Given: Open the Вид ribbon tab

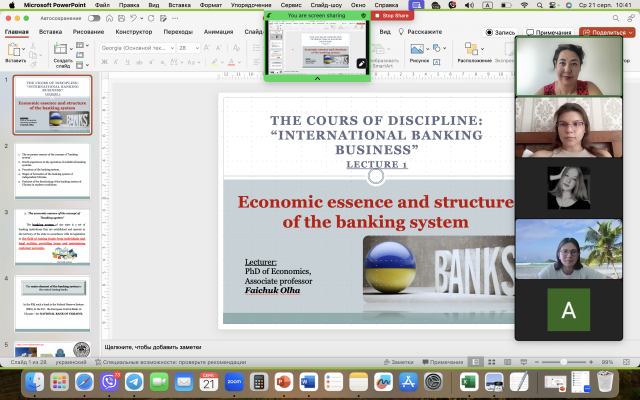Looking at the screenshot, I should click(385, 32).
